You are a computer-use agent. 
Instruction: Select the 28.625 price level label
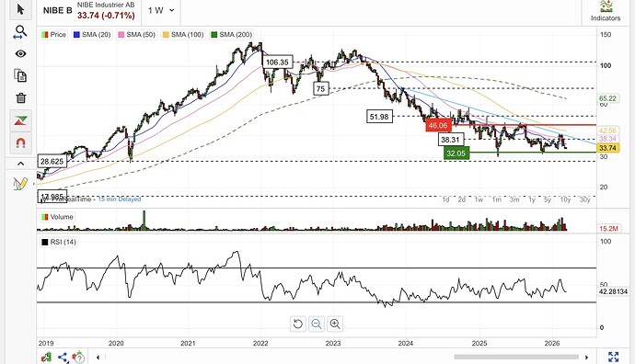click(52, 162)
